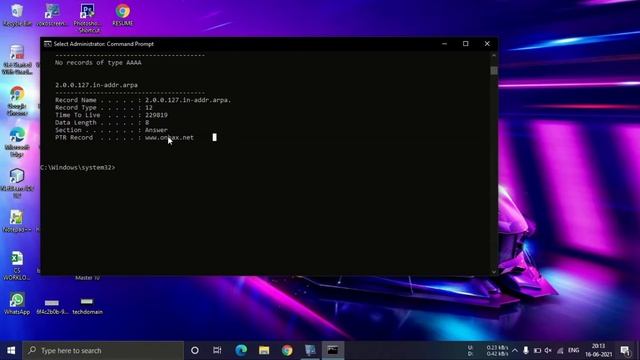Click the ENG language indicator

pyautogui.click(x=573, y=350)
